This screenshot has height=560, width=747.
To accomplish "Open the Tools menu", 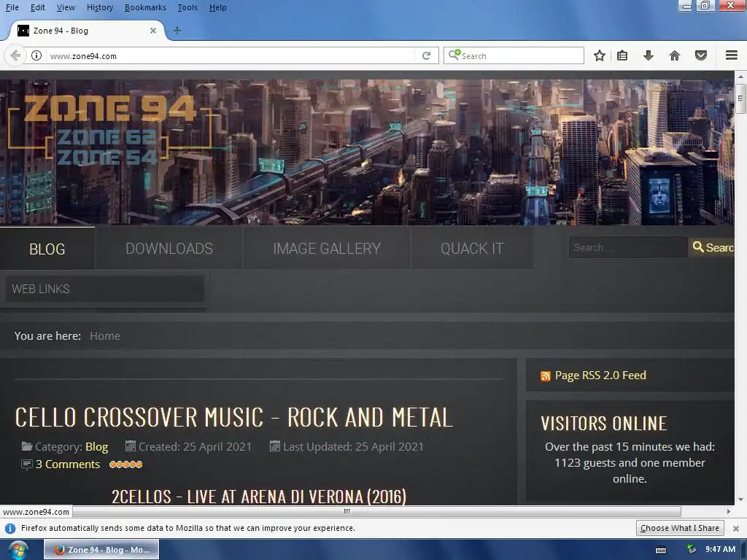I will click(x=187, y=7).
